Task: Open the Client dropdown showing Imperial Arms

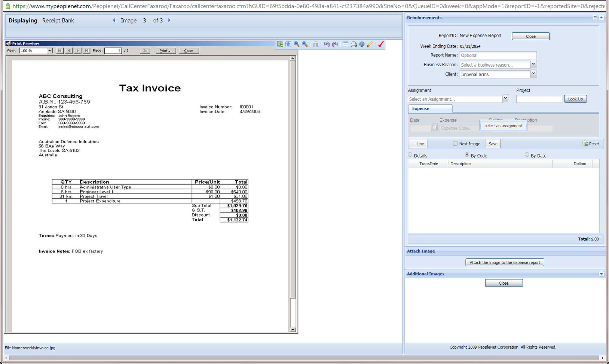Action: pos(533,74)
